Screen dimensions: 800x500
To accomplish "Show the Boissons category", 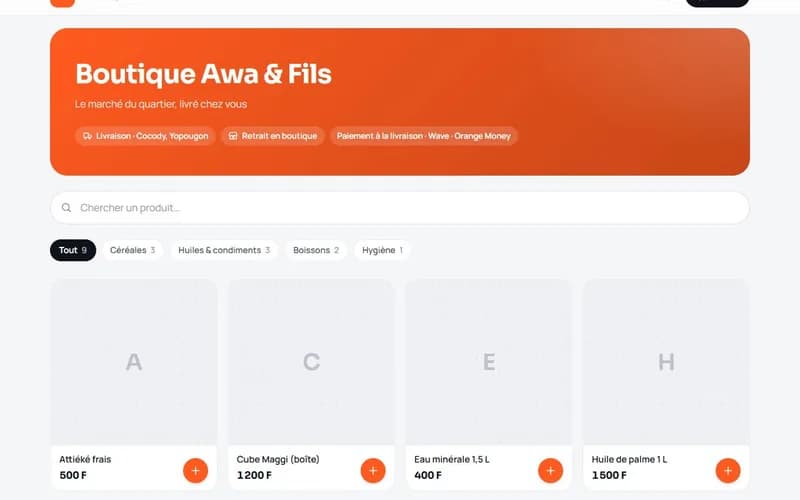I will pos(316,250).
